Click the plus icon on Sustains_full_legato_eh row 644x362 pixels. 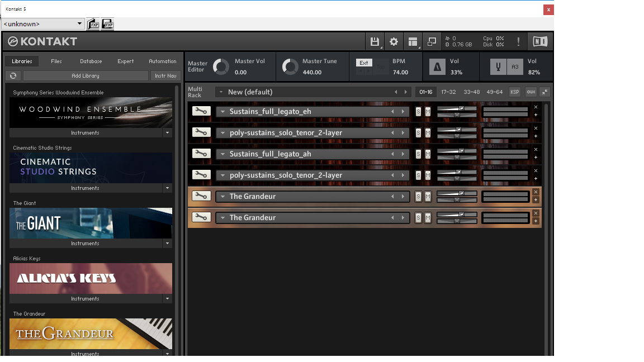point(536,115)
